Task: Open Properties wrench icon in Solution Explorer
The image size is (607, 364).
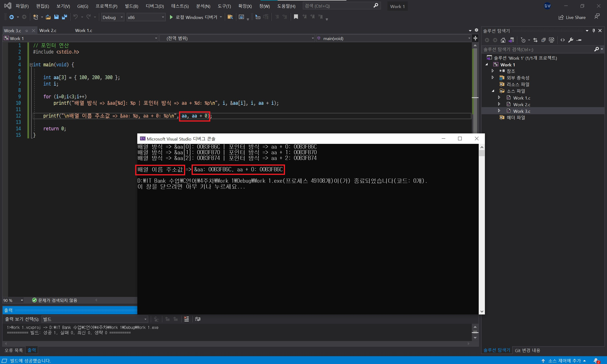Action: [x=571, y=40]
